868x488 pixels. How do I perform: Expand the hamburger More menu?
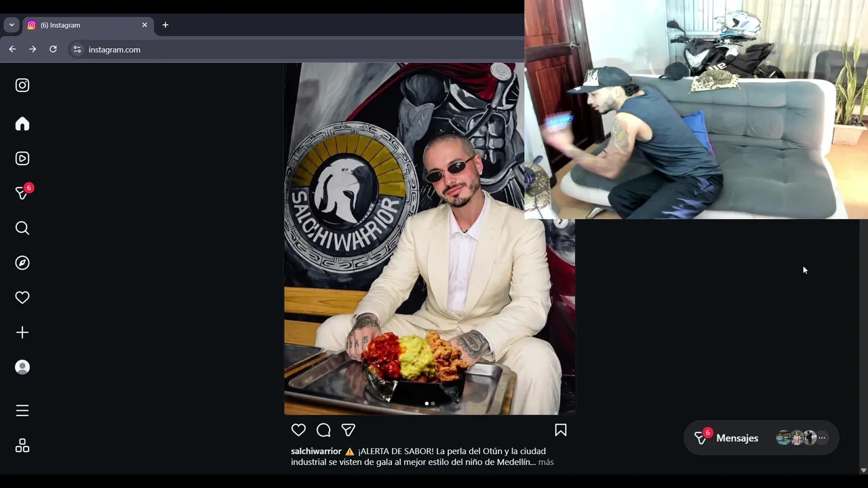click(x=22, y=411)
